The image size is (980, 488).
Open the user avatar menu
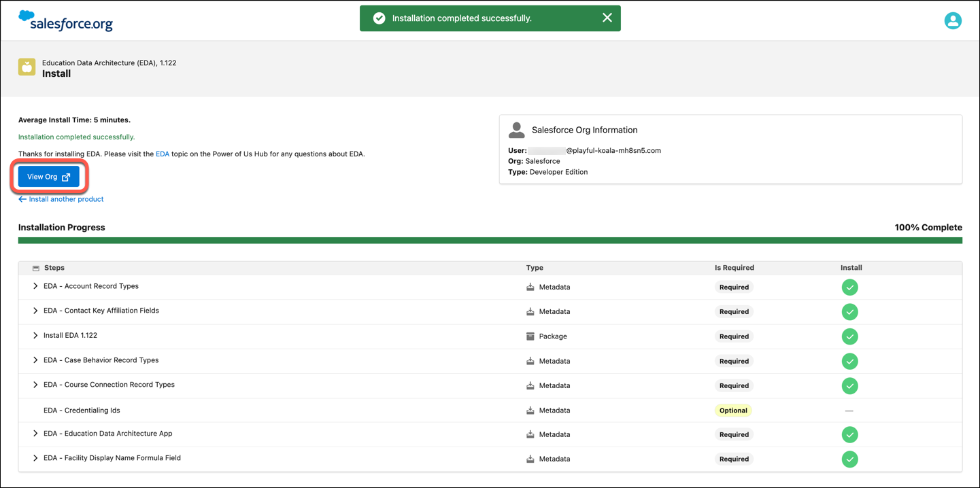(953, 20)
